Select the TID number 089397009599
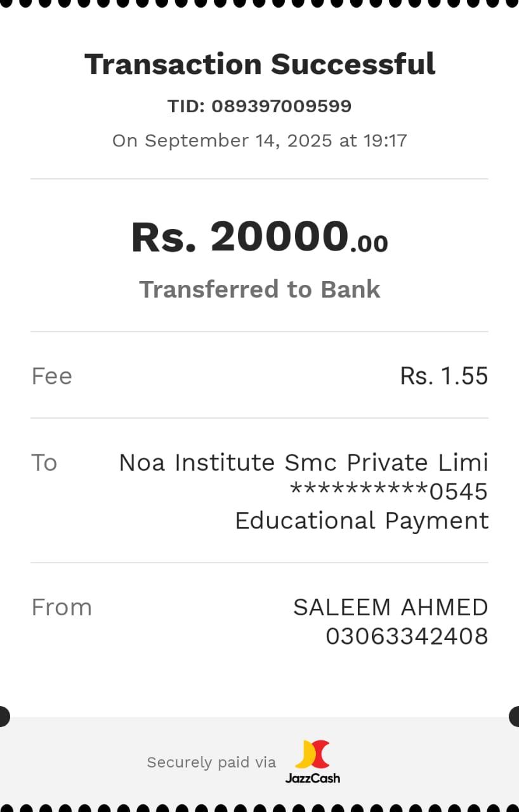This screenshot has width=519, height=812. [x=281, y=106]
